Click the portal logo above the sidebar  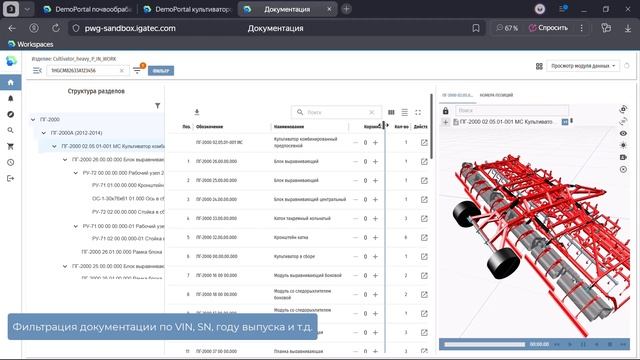click(x=11, y=61)
